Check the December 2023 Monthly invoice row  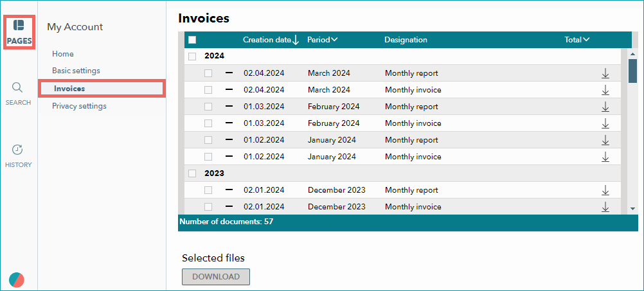pyautogui.click(x=208, y=207)
